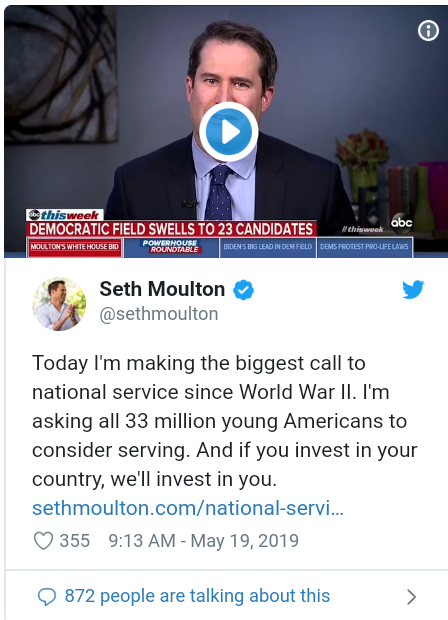
Task: Expand the conversation with the right chevron
Action: click(412, 597)
